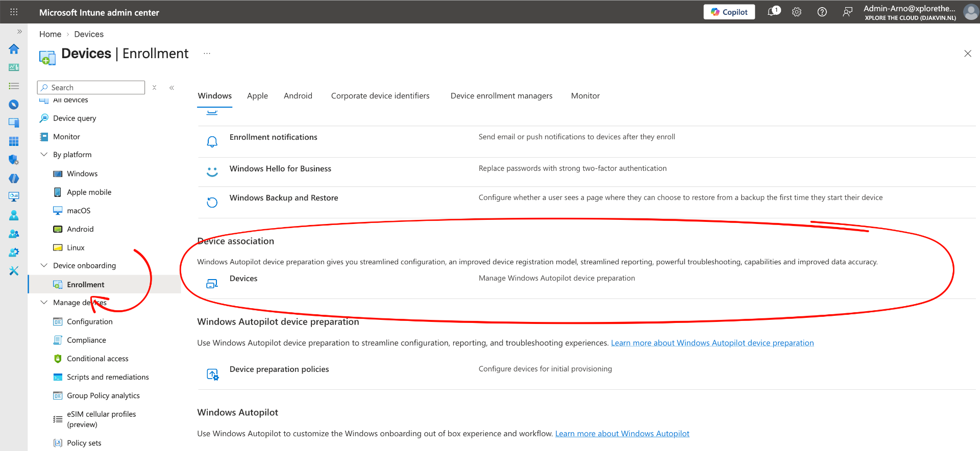
Task: Learn more about Windows Autopilot device preparation
Action: pyautogui.click(x=713, y=343)
